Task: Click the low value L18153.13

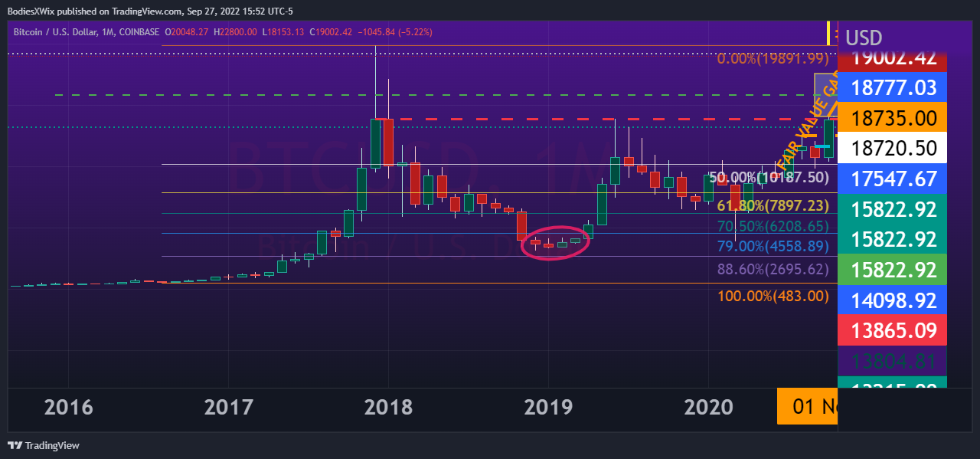Action: (x=283, y=32)
